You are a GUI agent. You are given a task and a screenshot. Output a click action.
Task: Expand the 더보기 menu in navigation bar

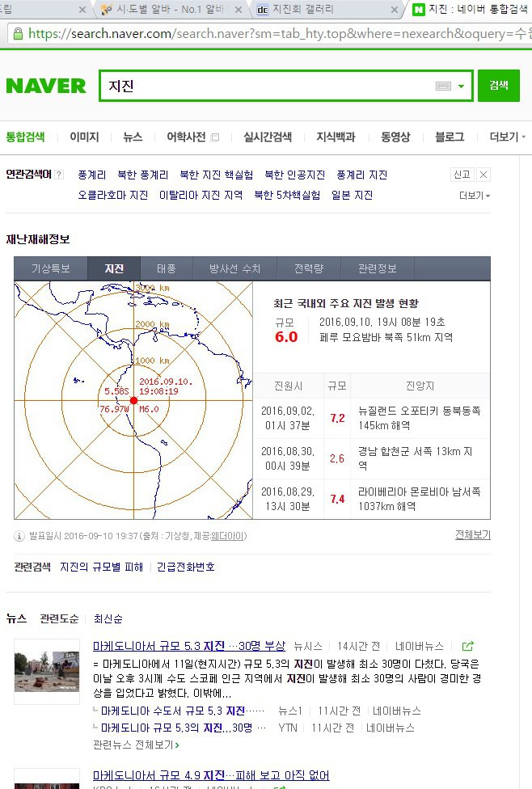[508, 137]
